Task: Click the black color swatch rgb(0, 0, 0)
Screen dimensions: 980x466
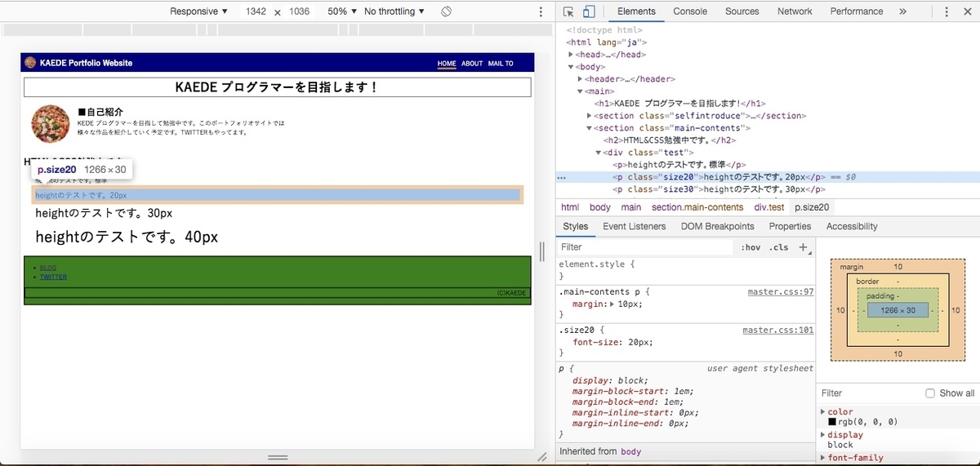Action: tap(832, 422)
